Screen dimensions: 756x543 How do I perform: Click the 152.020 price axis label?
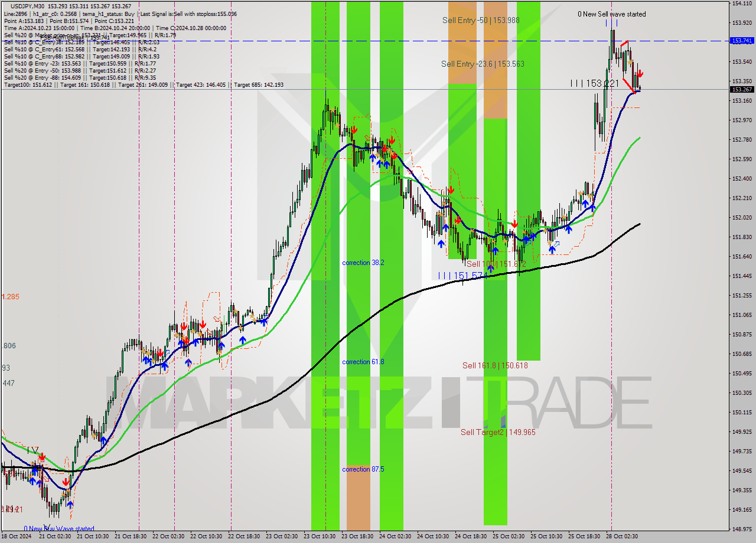click(x=742, y=218)
